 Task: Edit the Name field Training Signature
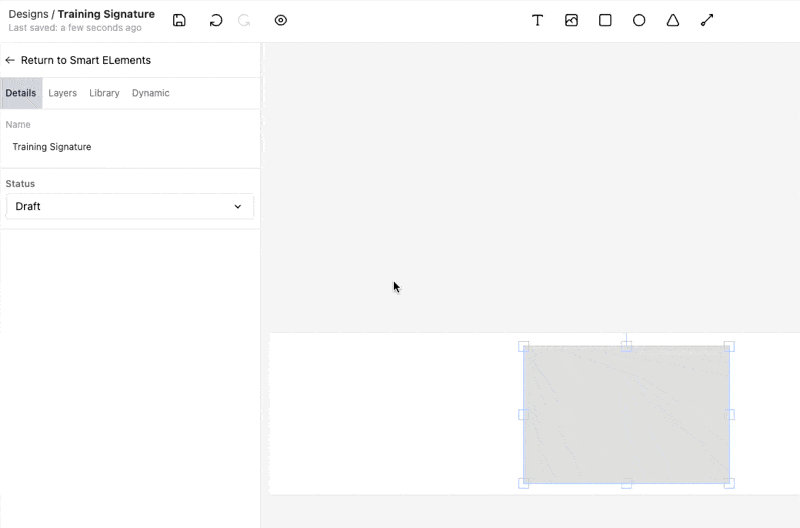[130, 147]
